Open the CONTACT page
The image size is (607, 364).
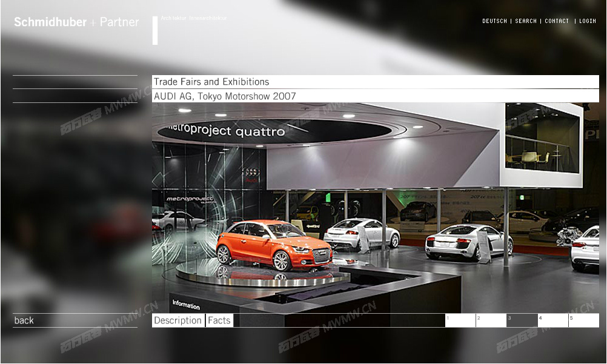coord(557,21)
